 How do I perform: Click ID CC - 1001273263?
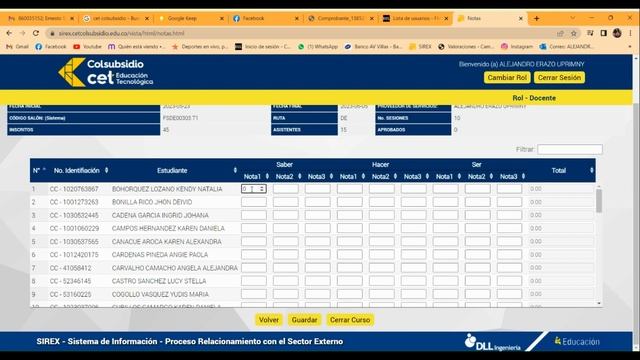74,202
